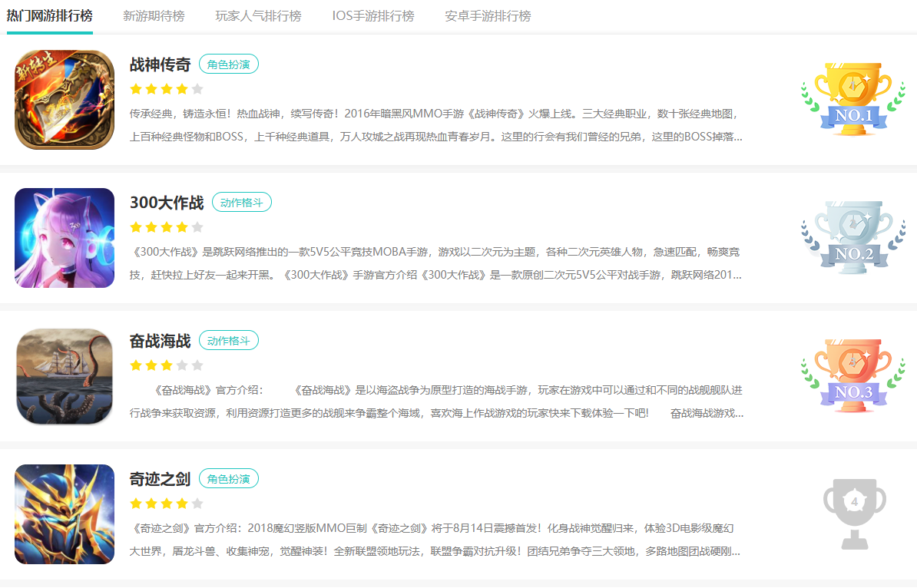
Task: Select the 安卓手游排行榜 tab
Action: (x=488, y=16)
